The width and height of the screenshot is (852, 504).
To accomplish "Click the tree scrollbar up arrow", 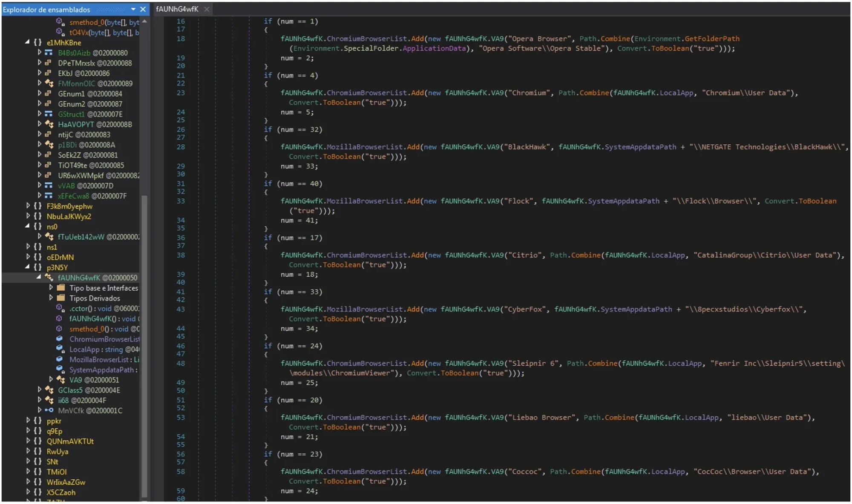I will (144, 21).
